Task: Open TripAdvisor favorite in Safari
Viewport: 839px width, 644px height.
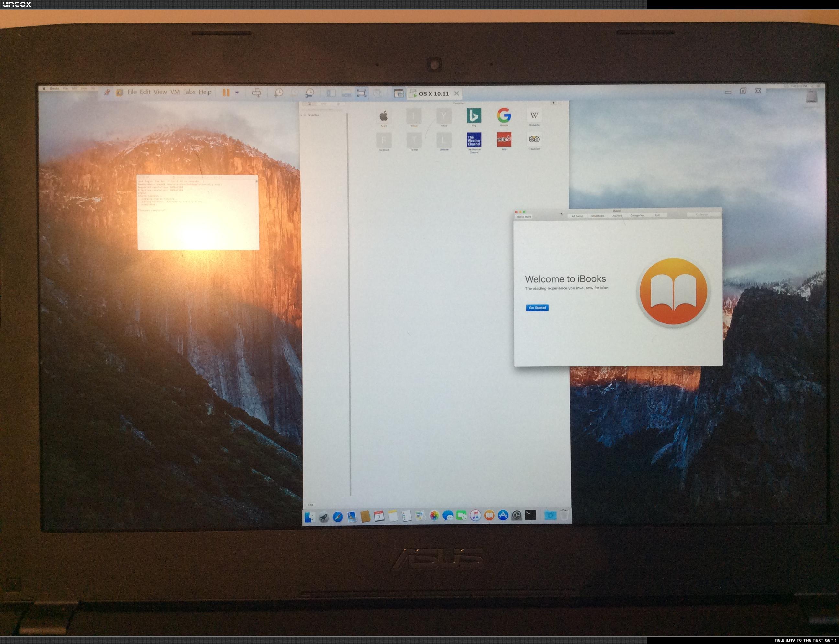Action: [x=534, y=141]
